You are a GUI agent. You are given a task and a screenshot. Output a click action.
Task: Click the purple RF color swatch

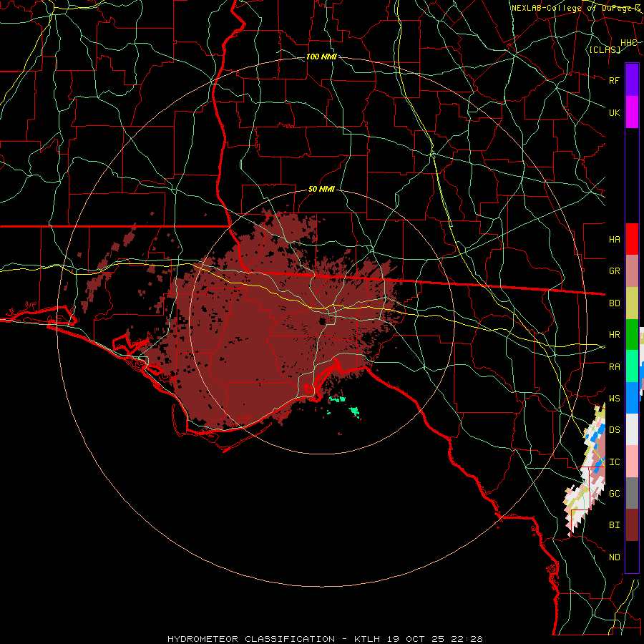click(632, 80)
